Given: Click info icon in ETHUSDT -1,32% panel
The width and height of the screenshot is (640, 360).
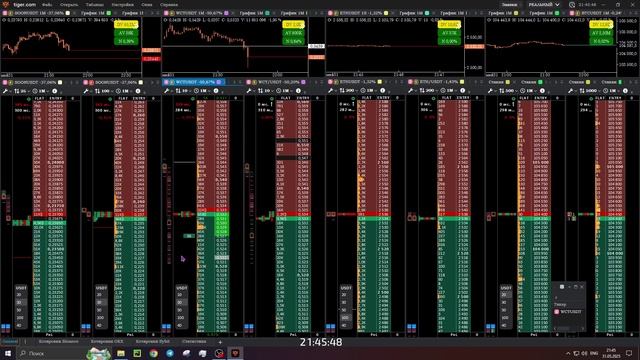Looking at the screenshot, I should [382, 91].
